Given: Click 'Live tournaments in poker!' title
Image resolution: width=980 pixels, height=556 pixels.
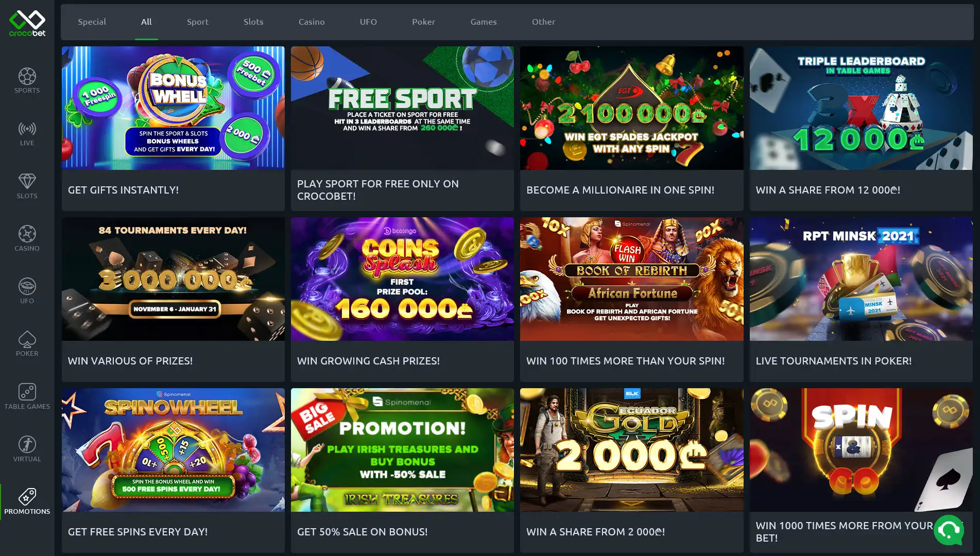Looking at the screenshot, I should click(833, 361).
